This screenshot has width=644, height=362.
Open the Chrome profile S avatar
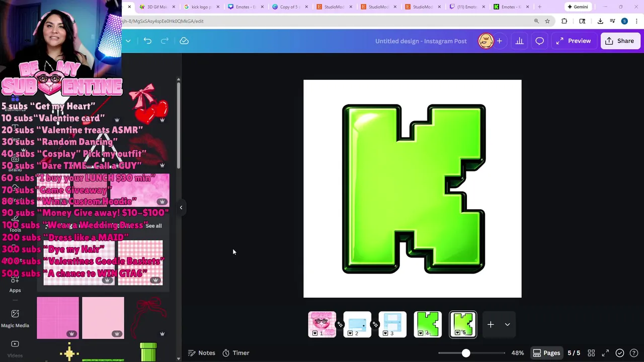[x=624, y=21]
